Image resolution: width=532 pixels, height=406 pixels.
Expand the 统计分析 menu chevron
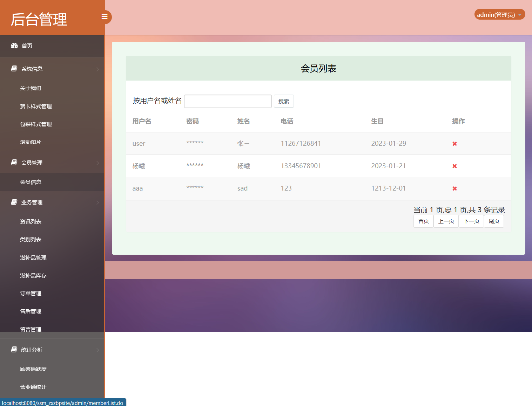click(98, 350)
